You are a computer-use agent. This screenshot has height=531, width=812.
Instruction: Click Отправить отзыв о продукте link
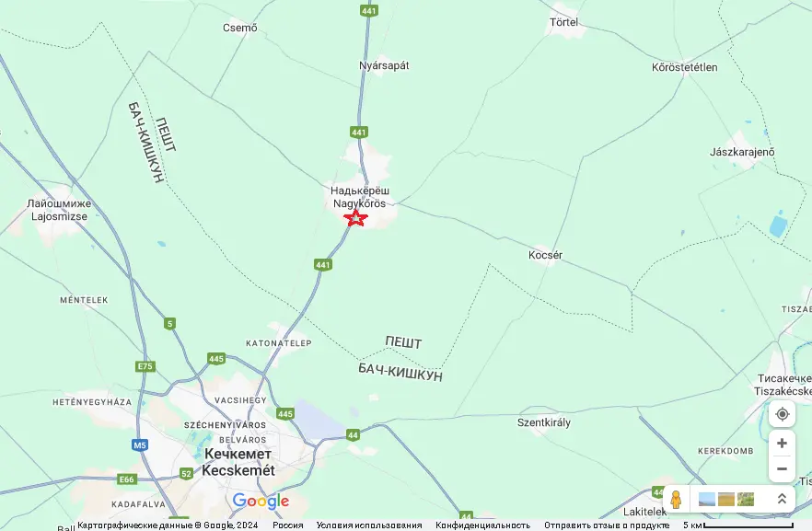(x=607, y=525)
